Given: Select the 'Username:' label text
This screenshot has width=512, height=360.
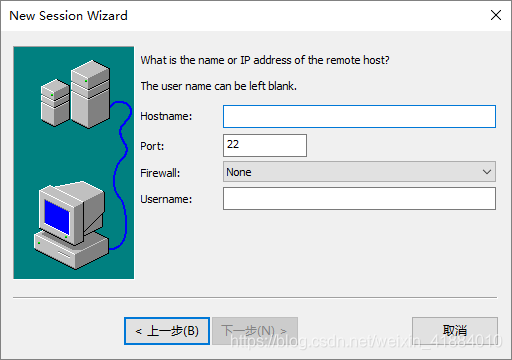Looking at the screenshot, I should tap(166, 199).
